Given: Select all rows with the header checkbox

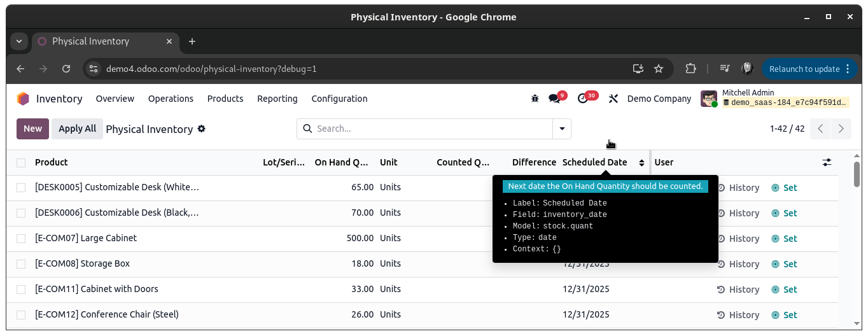Looking at the screenshot, I should (x=21, y=163).
